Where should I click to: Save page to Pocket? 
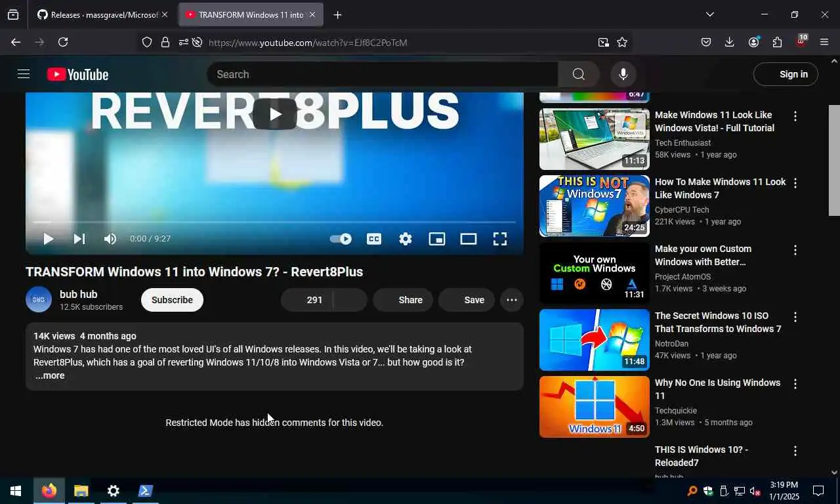coord(706,42)
